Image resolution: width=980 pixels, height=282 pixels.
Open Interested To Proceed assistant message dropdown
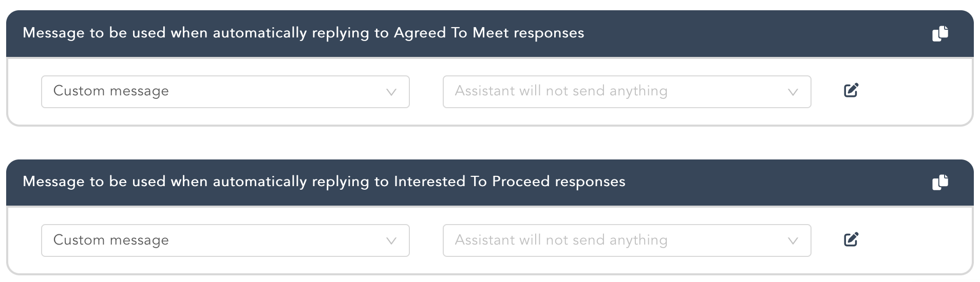coord(627,240)
